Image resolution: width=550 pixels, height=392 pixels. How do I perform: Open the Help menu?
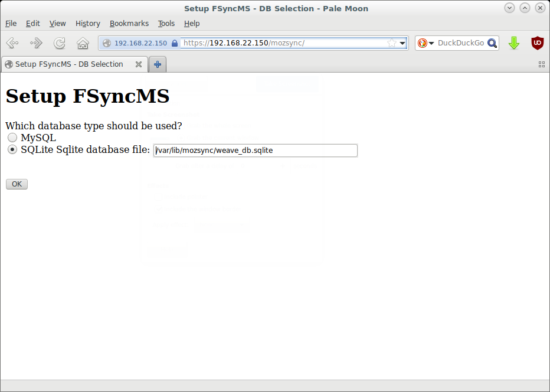pyautogui.click(x=192, y=24)
